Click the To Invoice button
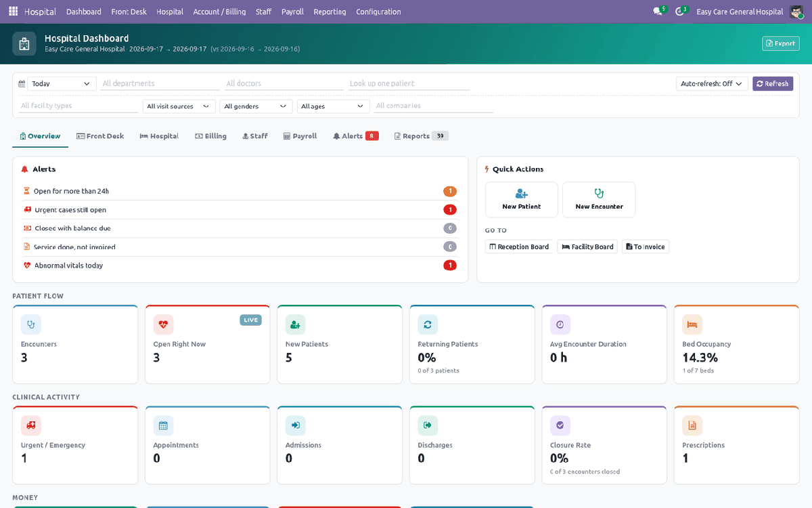The height and width of the screenshot is (508, 812). [646, 247]
